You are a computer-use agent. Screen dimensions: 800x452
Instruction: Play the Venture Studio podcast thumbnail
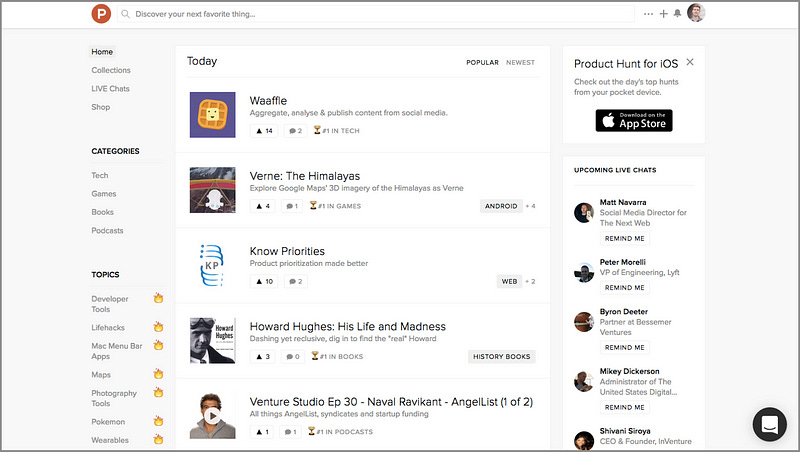click(213, 416)
